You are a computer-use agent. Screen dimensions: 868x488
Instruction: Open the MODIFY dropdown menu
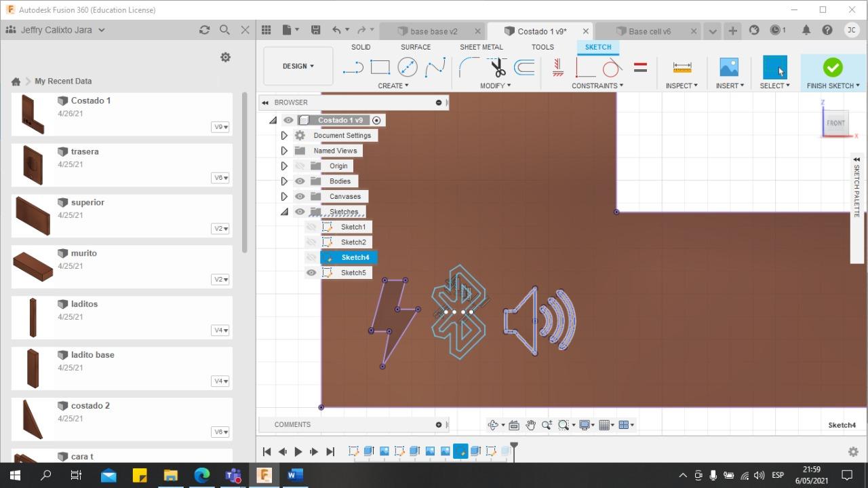[496, 86]
